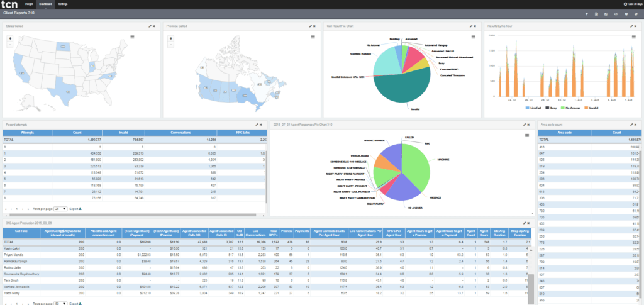Open the Last 30 days date range selector
This screenshot has width=644, height=305.
point(633,4)
